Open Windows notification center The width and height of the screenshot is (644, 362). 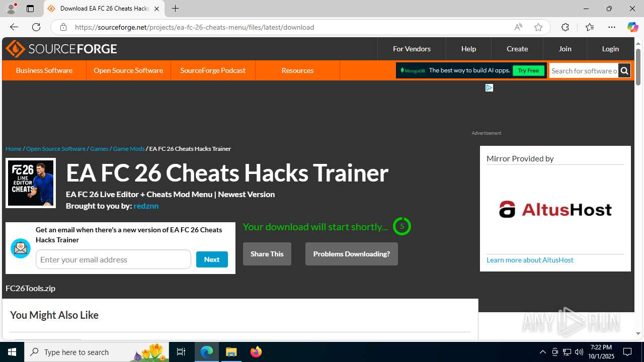627,352
